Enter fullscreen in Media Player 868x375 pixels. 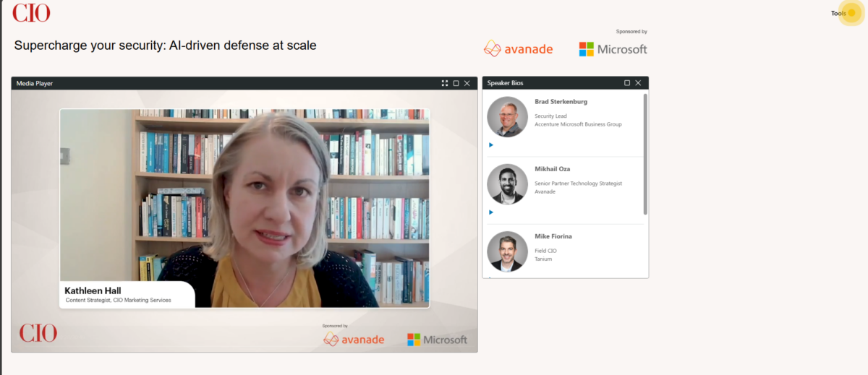click(445, 83)
